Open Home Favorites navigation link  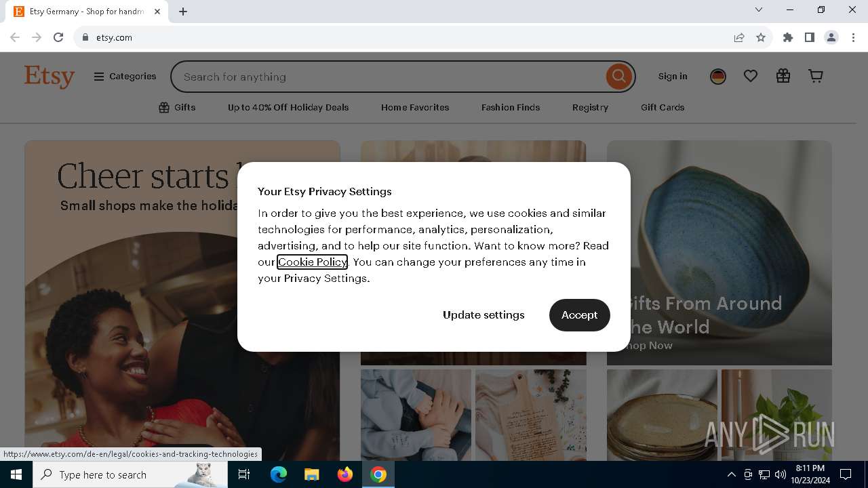415,107
